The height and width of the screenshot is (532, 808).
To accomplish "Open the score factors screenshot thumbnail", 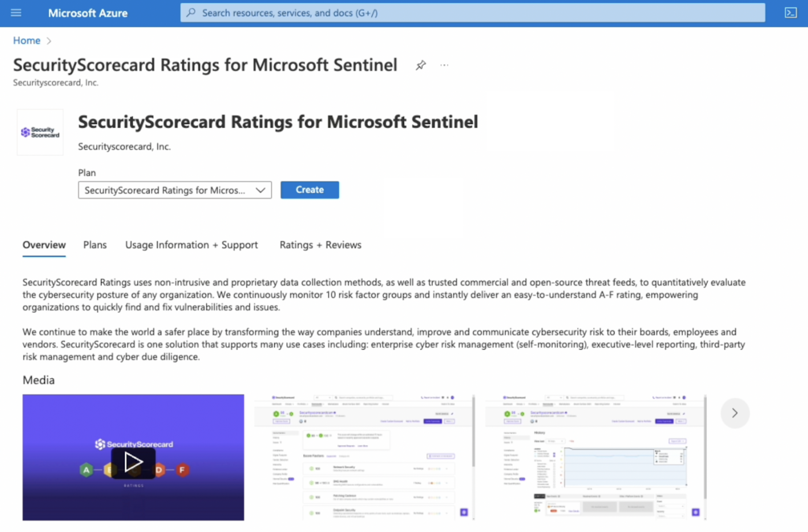I will (364, 458).
